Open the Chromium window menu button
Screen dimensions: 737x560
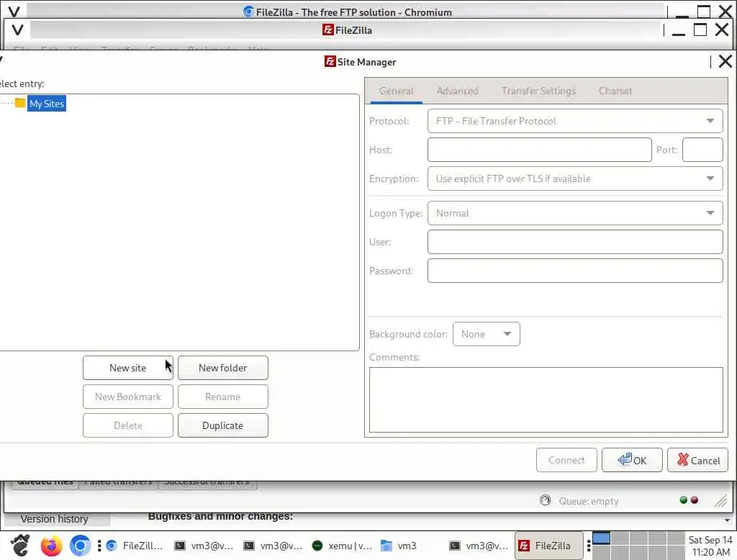(14, 12)
